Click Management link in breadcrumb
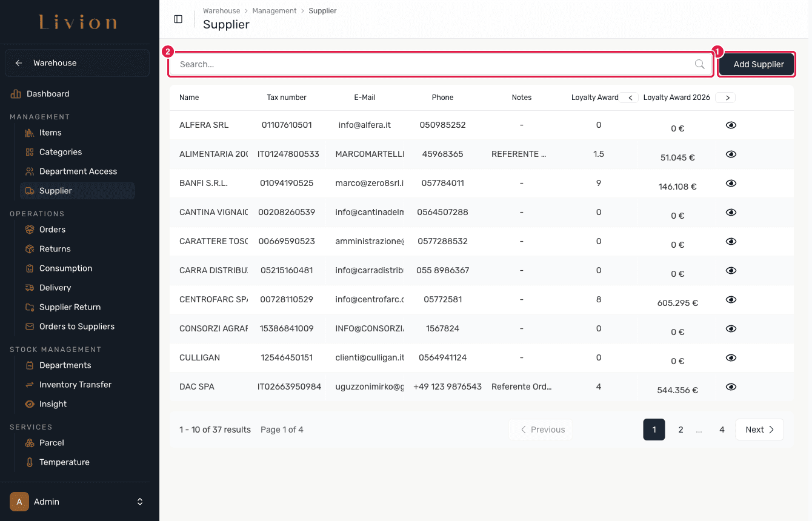This screenshot has height=521, width=812. coord(275,11)
